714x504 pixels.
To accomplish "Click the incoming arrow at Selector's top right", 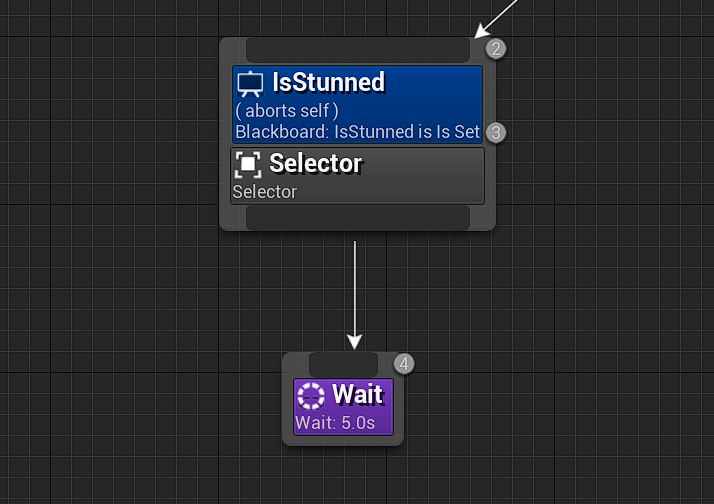I will pyautogui.click(x=483, y=30).
